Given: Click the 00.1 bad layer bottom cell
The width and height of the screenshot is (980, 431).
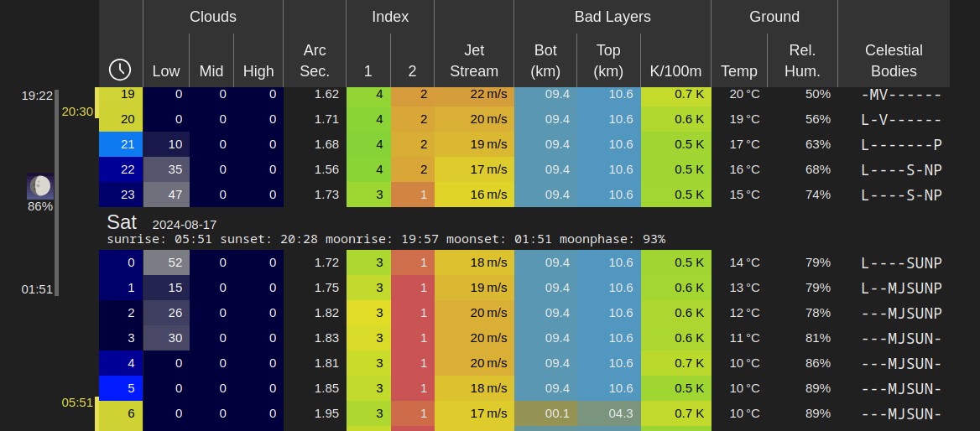Looking at the screenshot, I should tap(545, 413).
